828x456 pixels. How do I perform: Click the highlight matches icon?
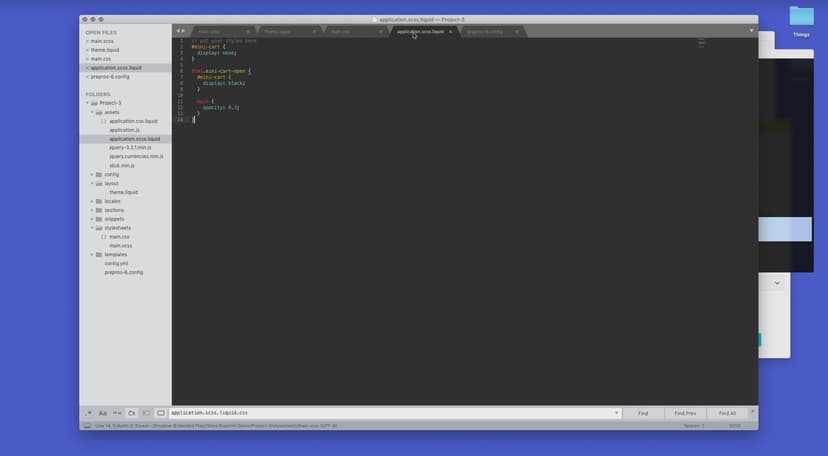[160, 413]
